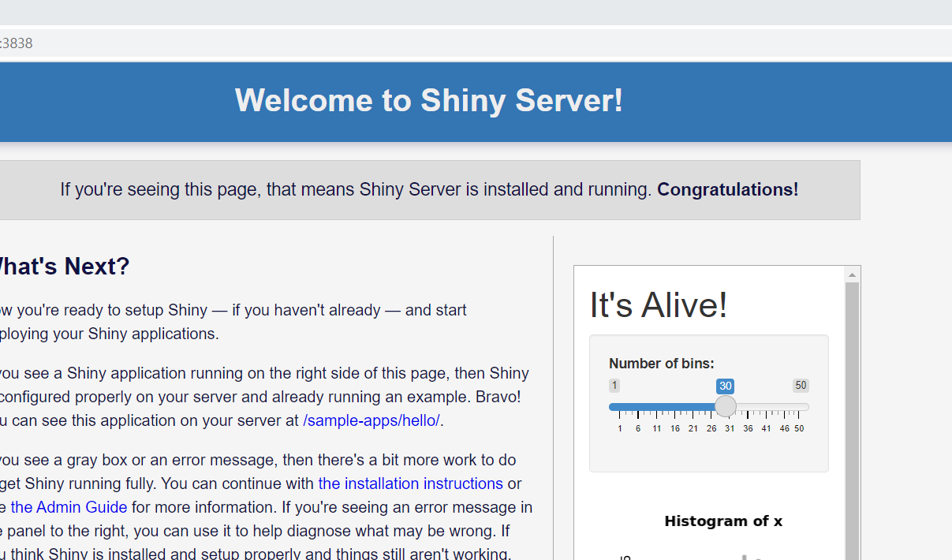Click the bins slider round handle
This screenshot has height=560, width=952.
click(726, 406)
